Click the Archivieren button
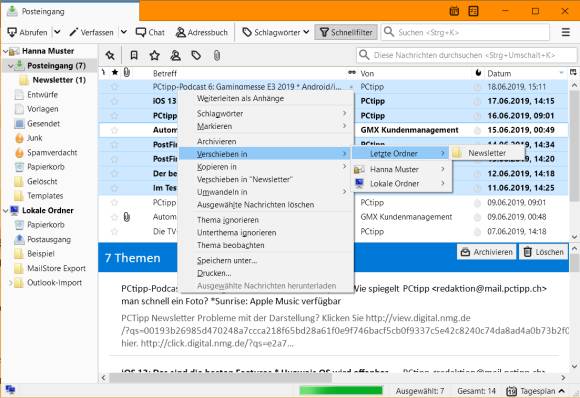 [486, 252]
